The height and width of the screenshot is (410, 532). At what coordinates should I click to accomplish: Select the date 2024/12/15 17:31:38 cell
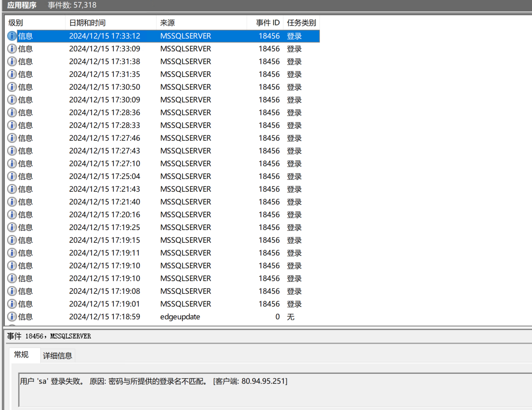105,61
